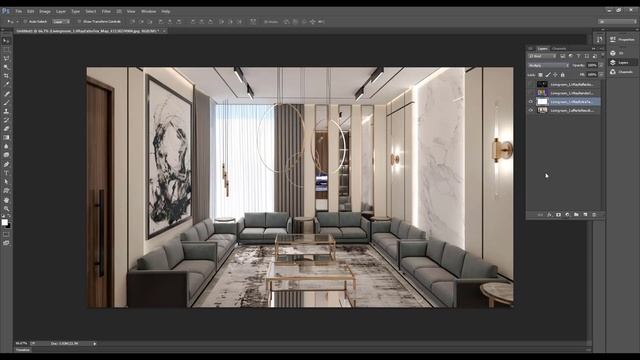Select the Hand tool

pos(6,200)
